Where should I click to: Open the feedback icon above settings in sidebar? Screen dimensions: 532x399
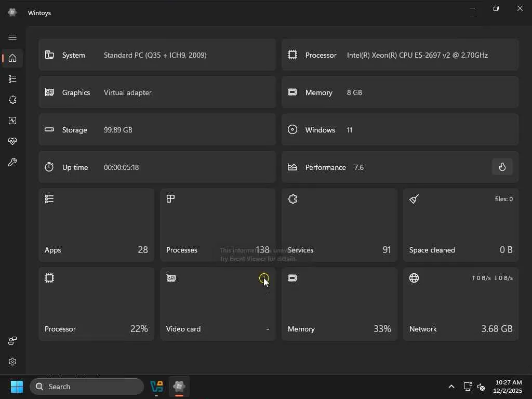[x=12, y=341]
